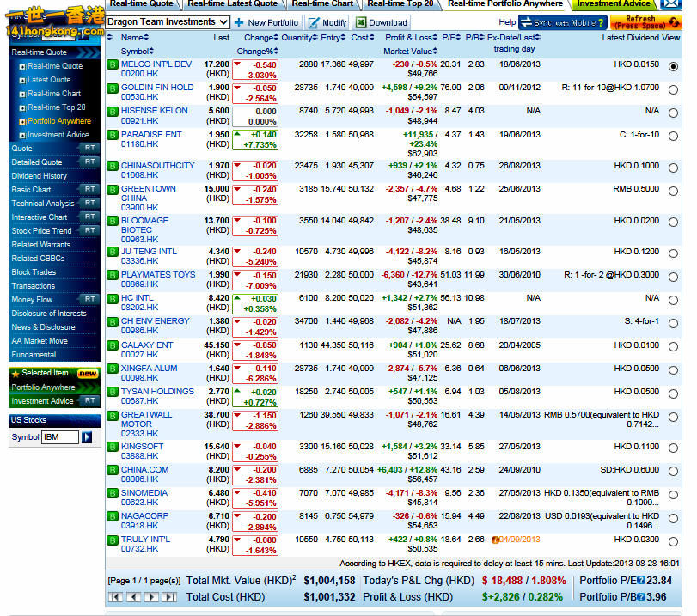This screenshot has height=616, width=697.
Task: Open the Investment Advice tab
Action: pyautogui.click(x=614, y=4)
